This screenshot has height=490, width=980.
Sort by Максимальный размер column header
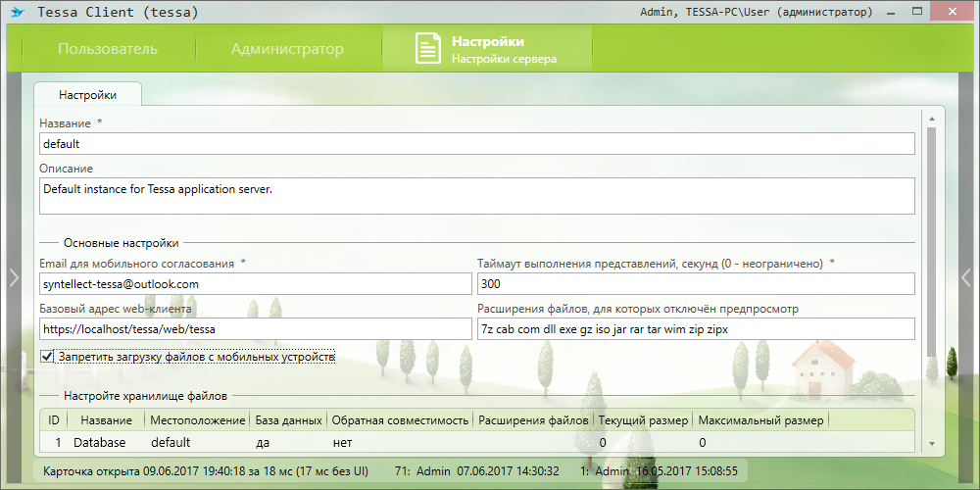click(x=760, y=420)
